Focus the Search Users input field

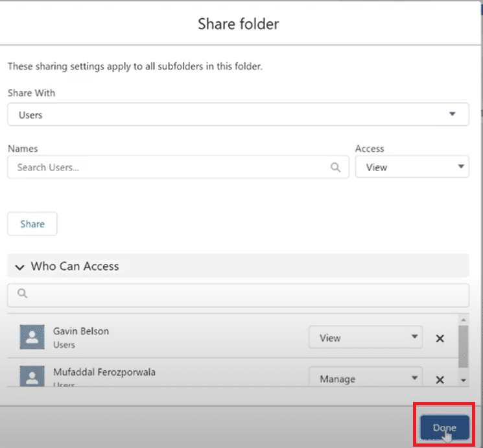178,167
